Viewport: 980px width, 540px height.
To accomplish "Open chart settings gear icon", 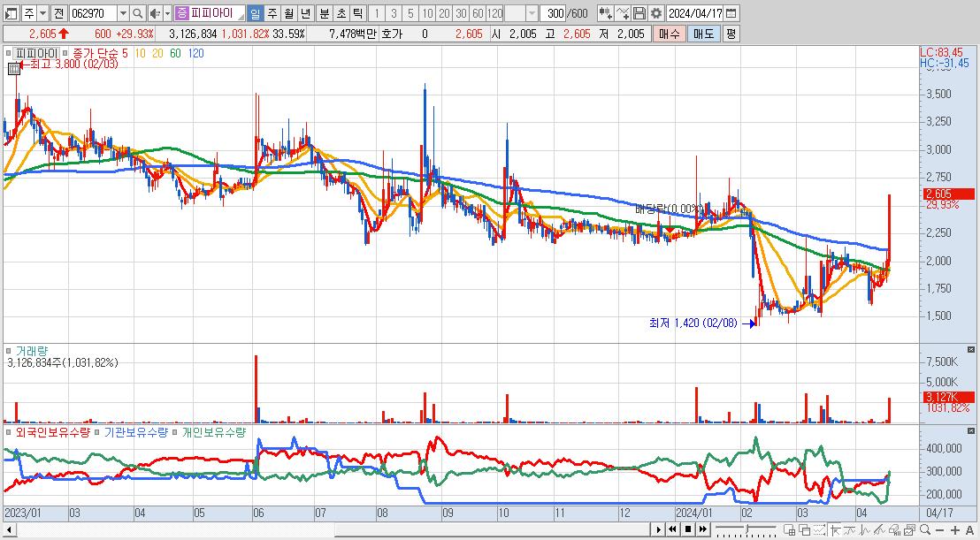I will pyautogui.click(x=655, y=13).
